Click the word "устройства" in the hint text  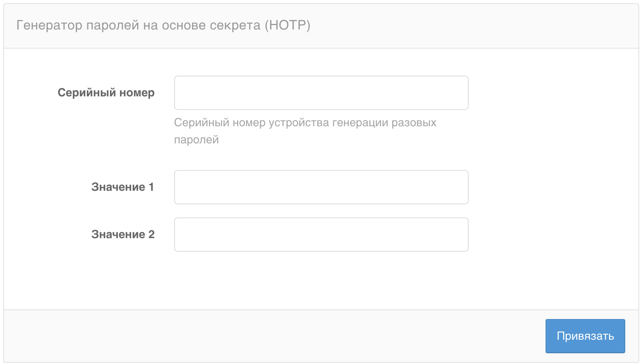tap(299, 123)
